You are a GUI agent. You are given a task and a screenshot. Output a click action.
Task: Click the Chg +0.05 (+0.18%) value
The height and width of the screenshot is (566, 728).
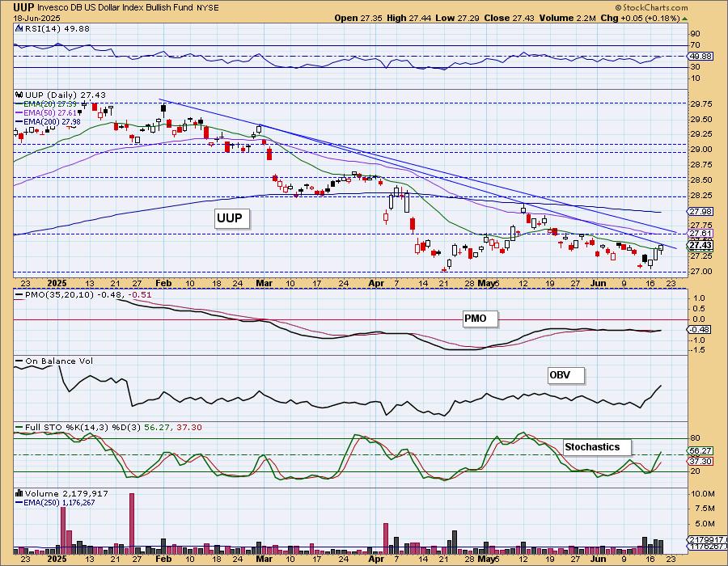(x=640, y=18)
